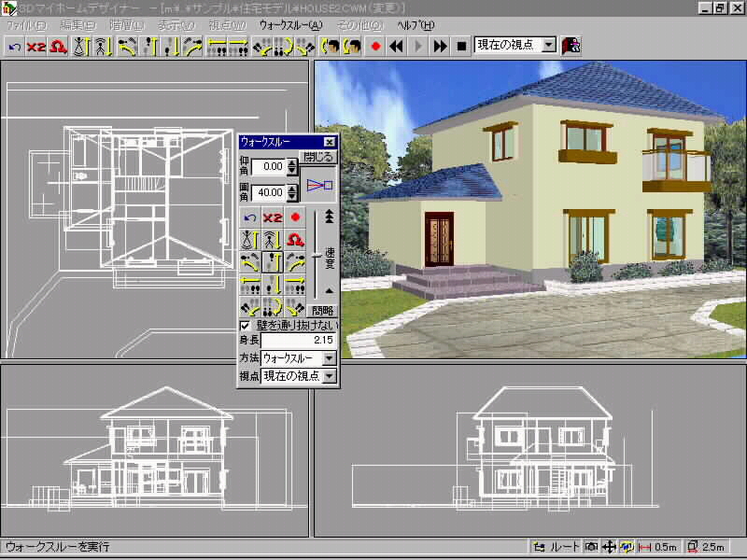The width and height of the screenshot is (747, 560).
Task: Click the rise upward figure icon in main toolbar
Action: 80,47
